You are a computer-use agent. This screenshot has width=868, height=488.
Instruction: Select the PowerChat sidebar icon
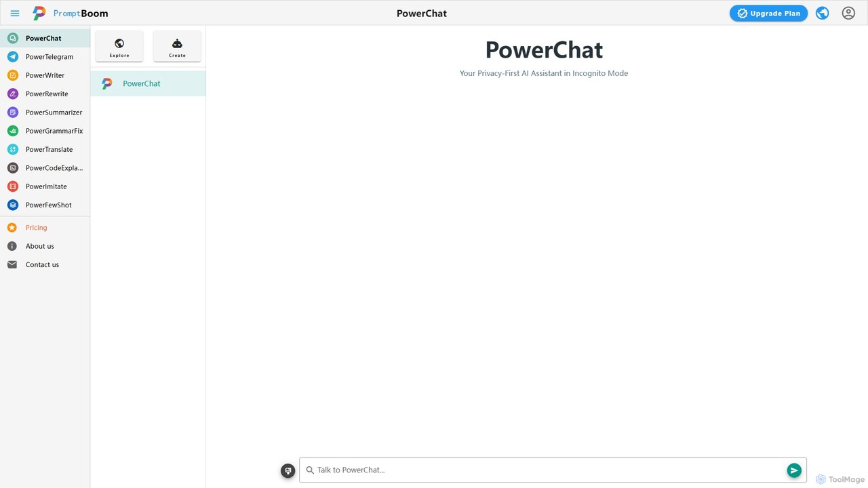coord(12,38)
